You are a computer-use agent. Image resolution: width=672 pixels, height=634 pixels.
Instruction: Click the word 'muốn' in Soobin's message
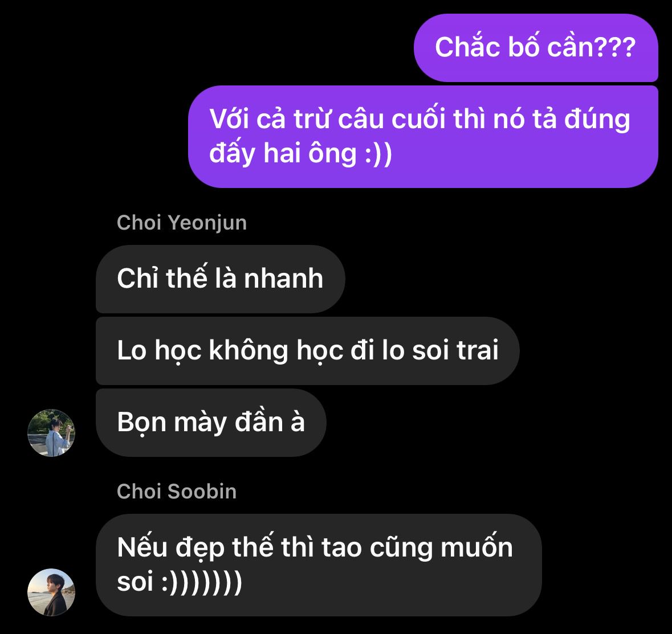click(476, 547)
